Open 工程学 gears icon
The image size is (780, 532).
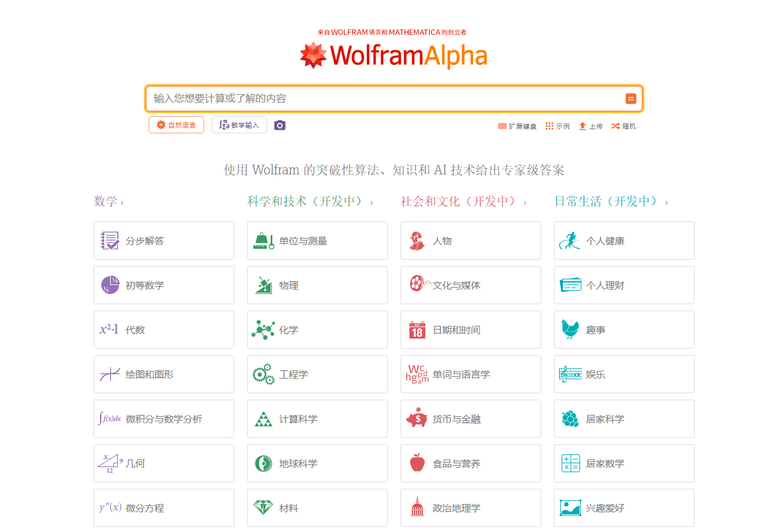pos(263,374)
